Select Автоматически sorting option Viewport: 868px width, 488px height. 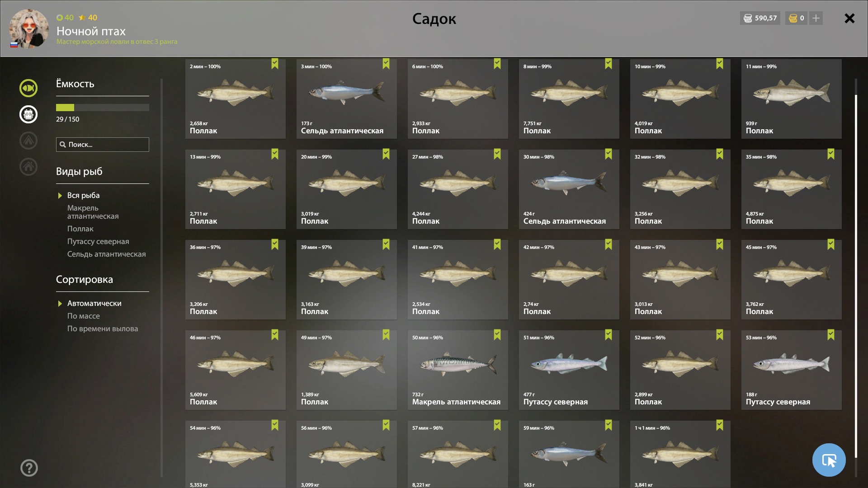94,303
